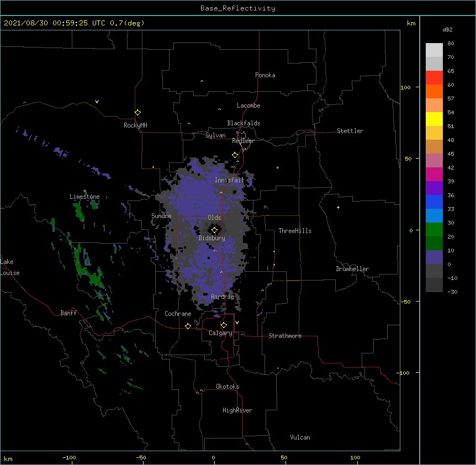Click the bottom axis tick label 50
The height and width of the screenshot is (465, 476).
point(284,457)
